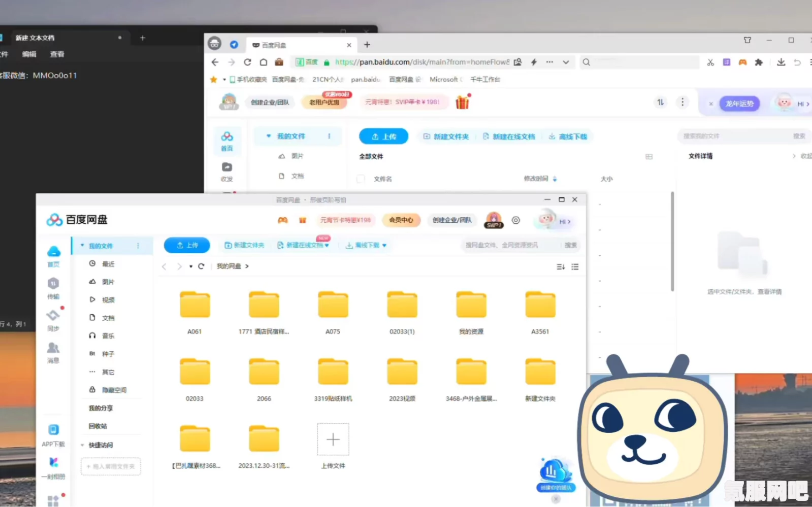This screenshot has height=507, width=812.
Task: Click the sort icon in client file view
Action: pos(561,267)
